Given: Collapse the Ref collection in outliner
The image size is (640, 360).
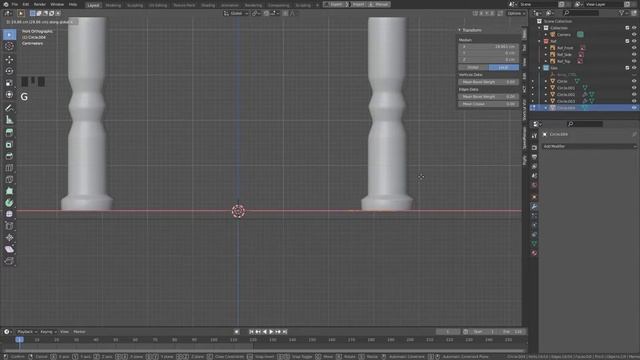Looking at the screenshot, I should click(x=540, y=41).
